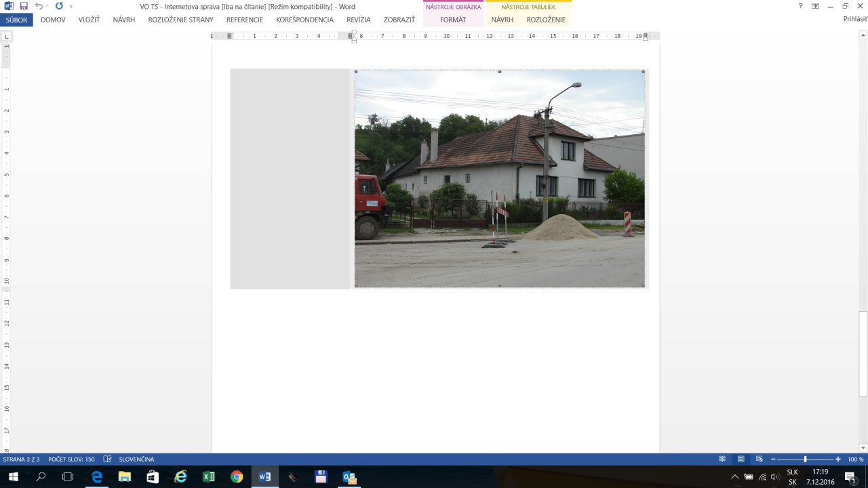
Task: Open the NÁVRH tab next to VLOŽIŤ
Action: pyautogui.click(x=124, y=20)
